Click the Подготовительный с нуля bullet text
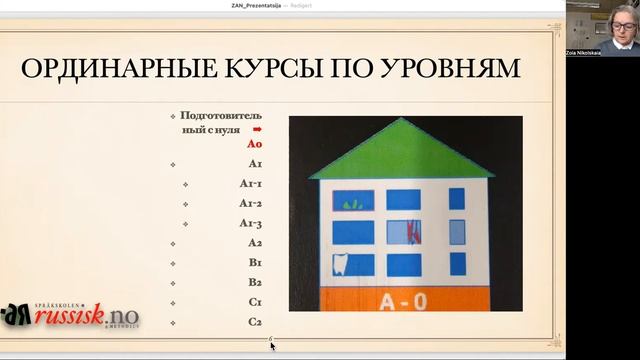Image resolution: width=640 pixels, height=360 pixels. 221,123
